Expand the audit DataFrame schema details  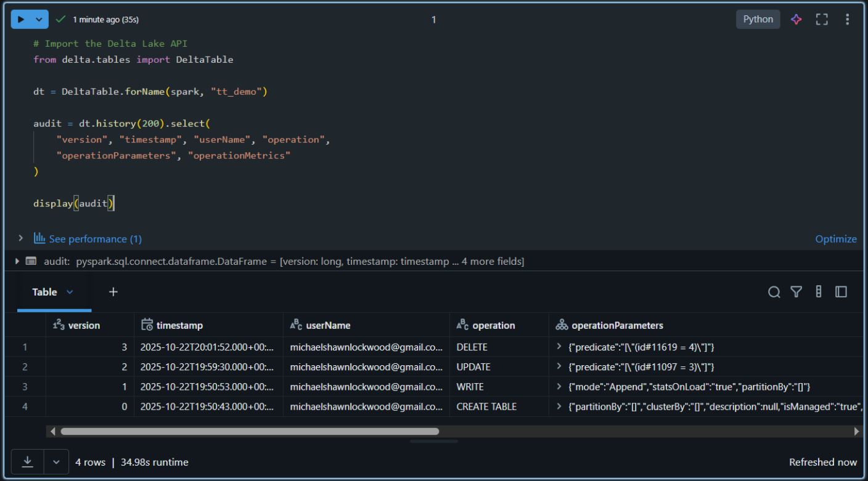tap(17, 262)
